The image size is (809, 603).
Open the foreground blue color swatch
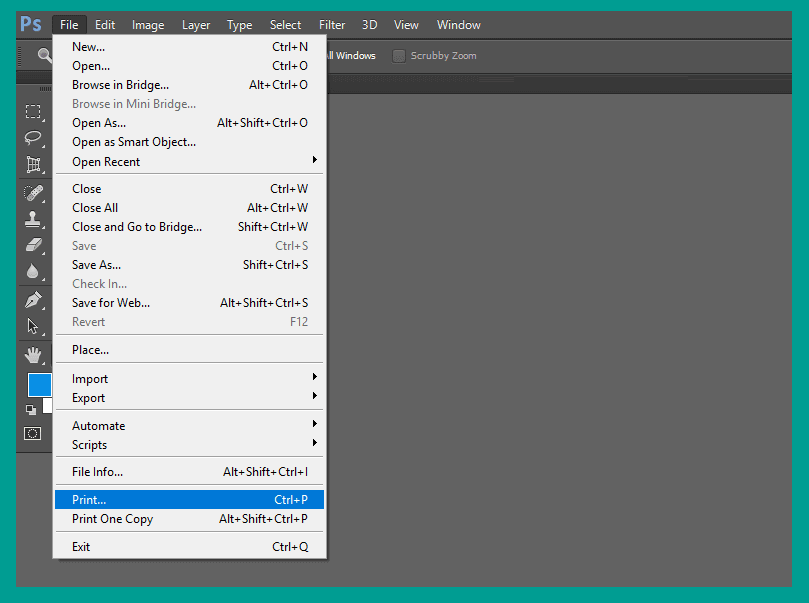(x=39, y=385)
